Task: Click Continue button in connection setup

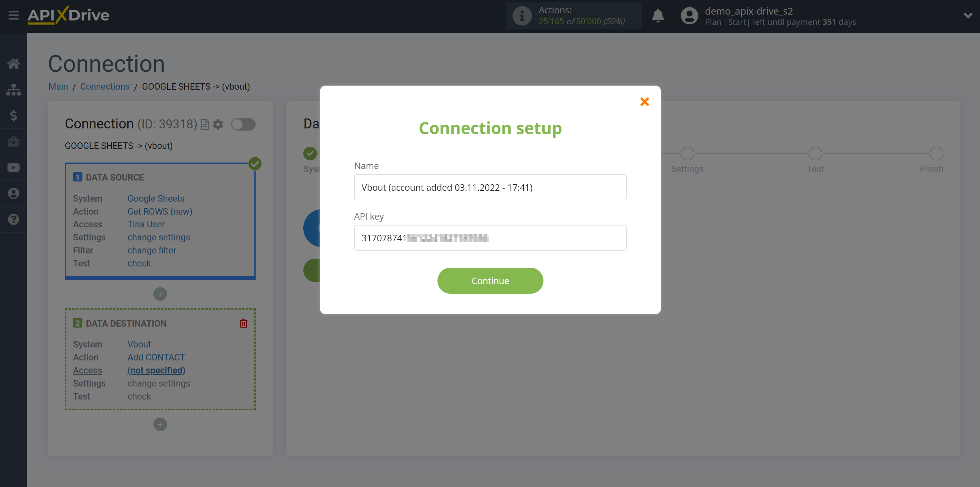Action: click(490, 280)
